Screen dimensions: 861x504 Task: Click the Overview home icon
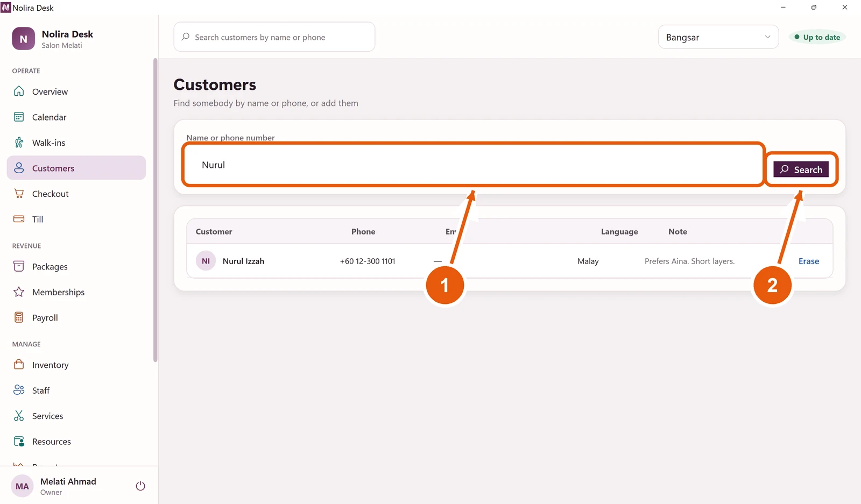(x=19, y=91)
